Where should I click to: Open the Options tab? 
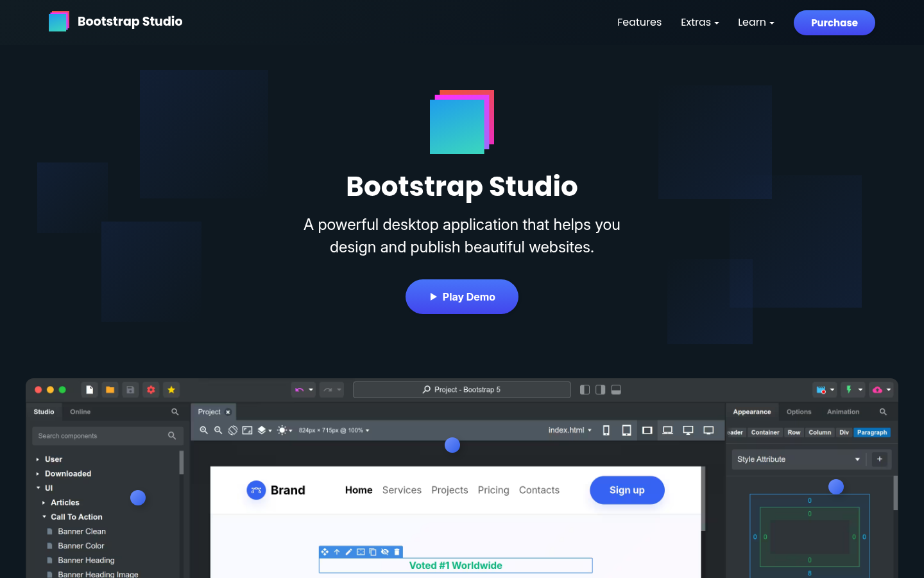tap(799, 412)
